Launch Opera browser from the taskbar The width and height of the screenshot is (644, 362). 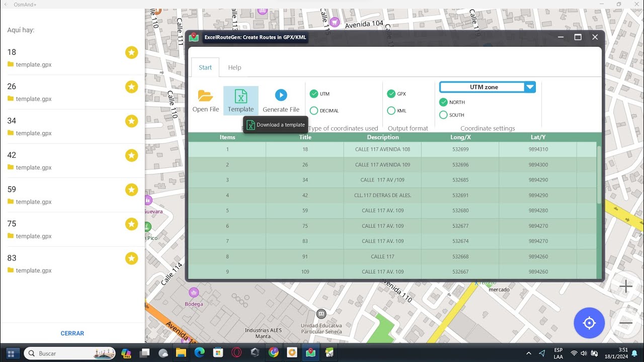(236, 353)
